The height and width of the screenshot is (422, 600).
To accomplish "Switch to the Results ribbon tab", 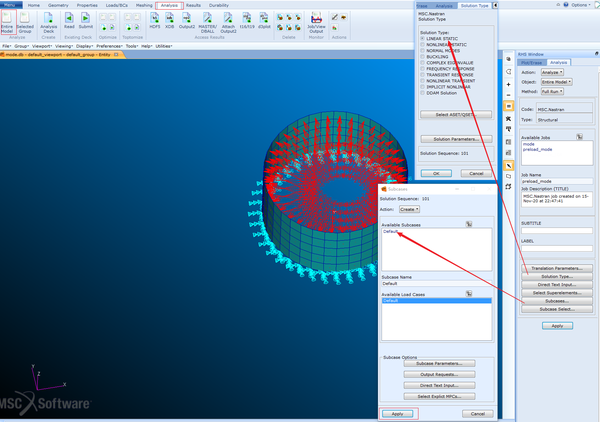I will [193, 5].
